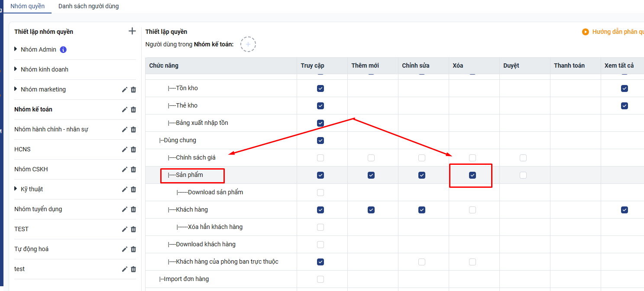
Task: Switch to Danh sách người dùng tab
Action: (88, 7)
